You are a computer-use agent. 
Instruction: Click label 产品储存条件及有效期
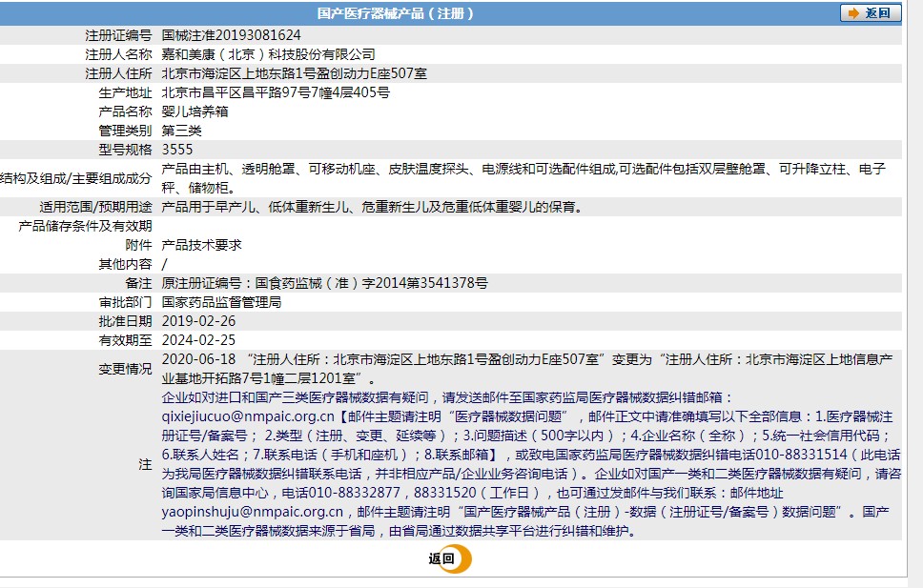click(x=85, y=226)
